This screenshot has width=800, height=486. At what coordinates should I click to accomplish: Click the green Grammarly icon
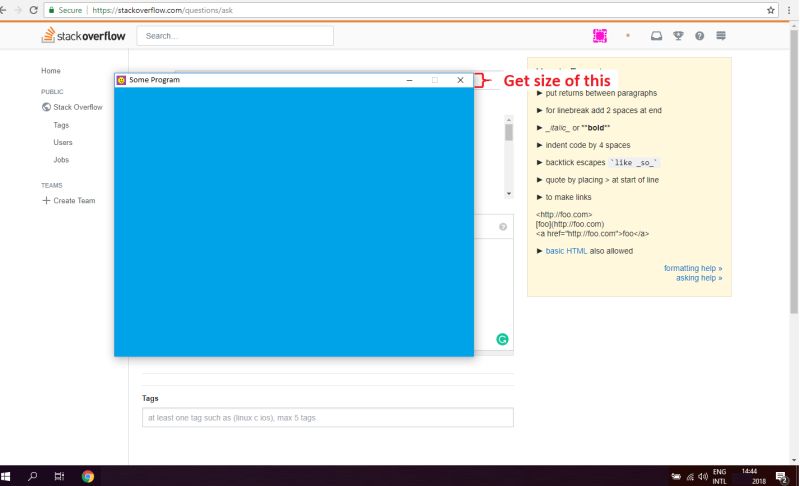coord(502,339)
